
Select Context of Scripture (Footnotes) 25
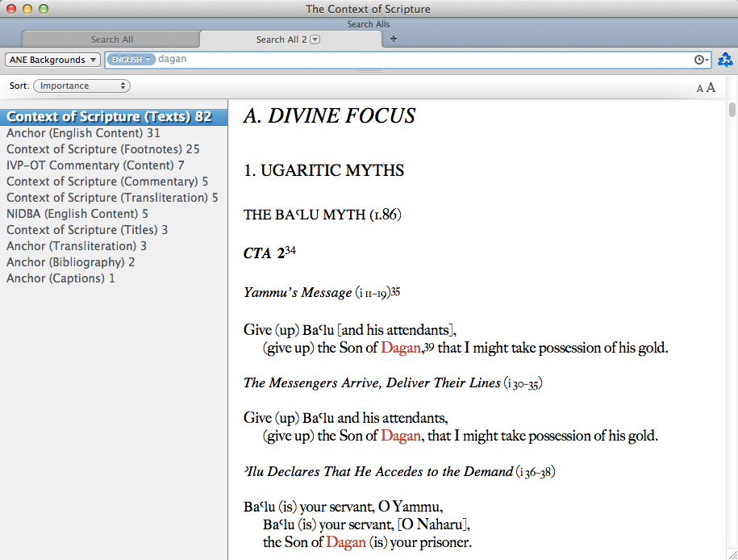(114, 149)
